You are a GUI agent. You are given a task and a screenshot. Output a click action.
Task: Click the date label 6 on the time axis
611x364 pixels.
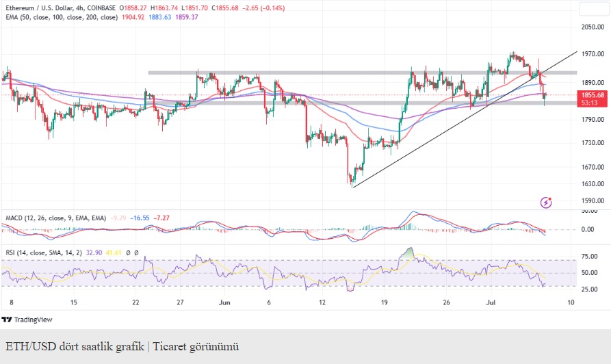click(269, 302)
